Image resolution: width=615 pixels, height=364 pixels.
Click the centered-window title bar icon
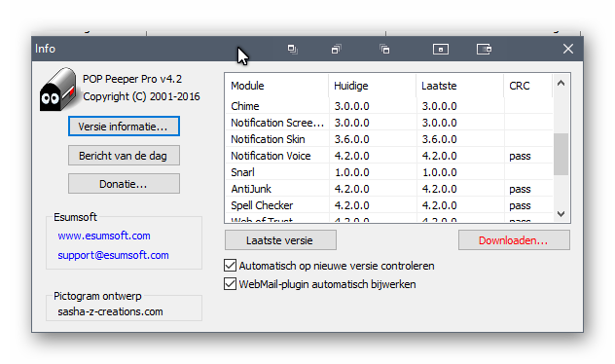[x=441, y=49]
